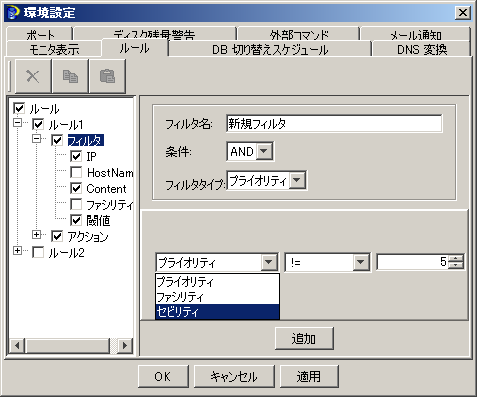Enable the ルール2 checkbox

tap(38, 252)
